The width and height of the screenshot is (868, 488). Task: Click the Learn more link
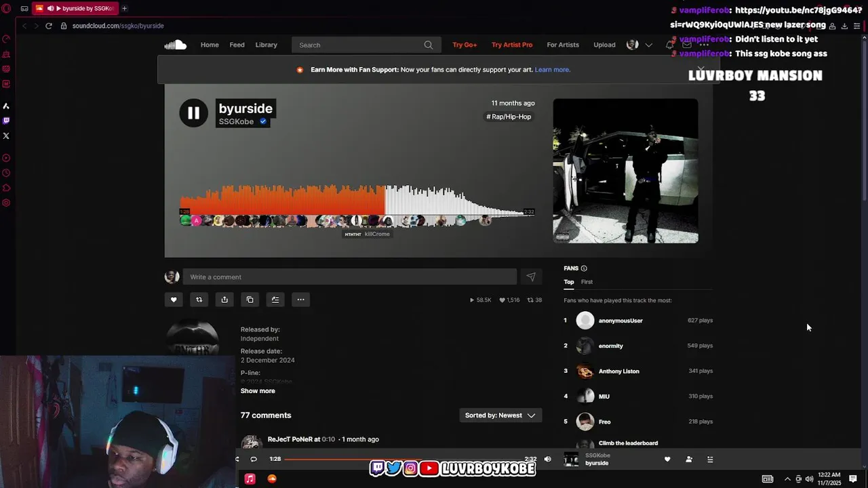click(x=552, y=70)
